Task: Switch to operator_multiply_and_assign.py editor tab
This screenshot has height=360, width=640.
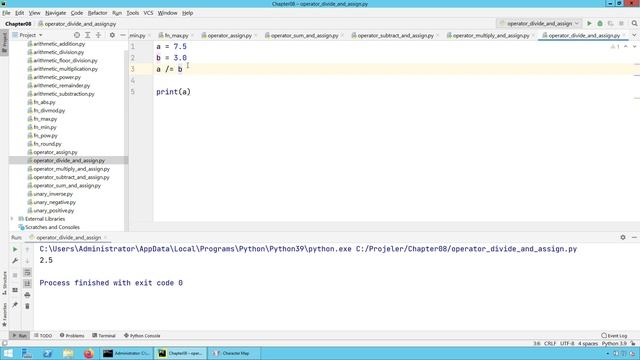Action: tap(491, 36)
